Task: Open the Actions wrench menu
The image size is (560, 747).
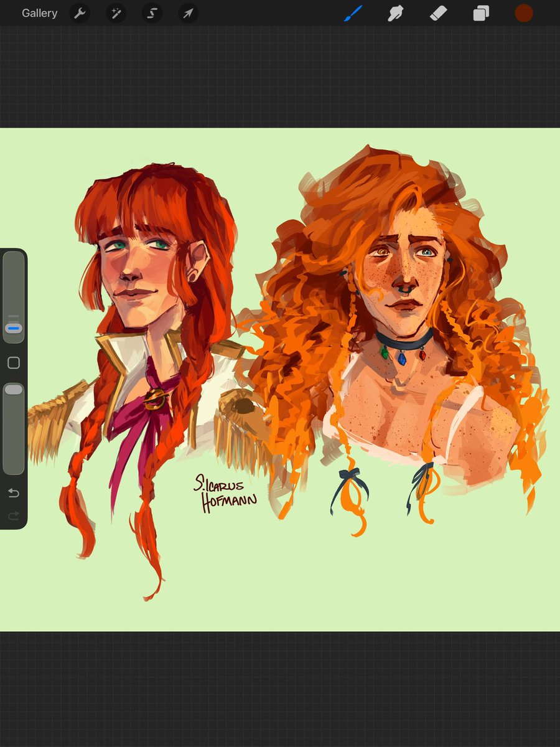Action: pyautogui.click(x=79, y=13)
